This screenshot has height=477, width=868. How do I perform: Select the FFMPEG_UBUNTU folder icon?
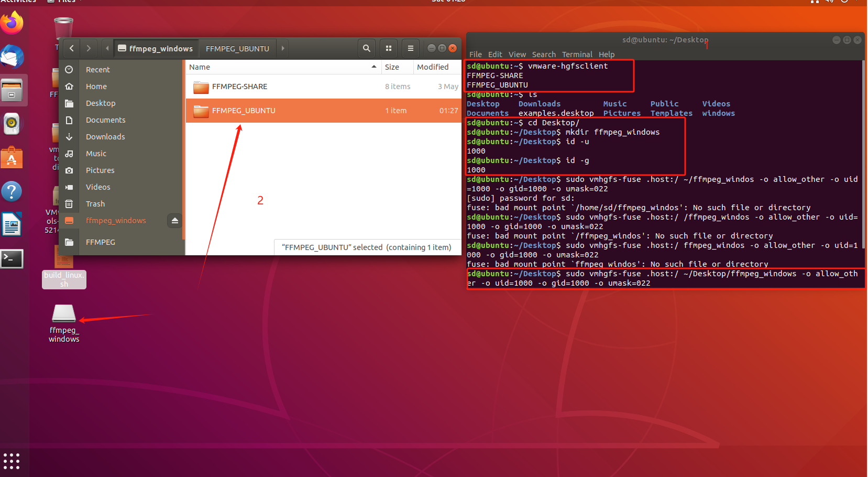click(x=201, y=111)
